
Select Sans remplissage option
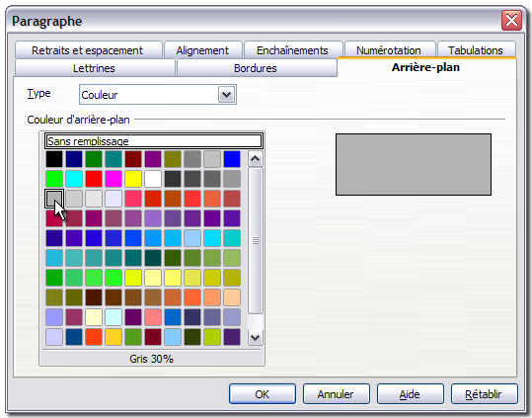154,141
